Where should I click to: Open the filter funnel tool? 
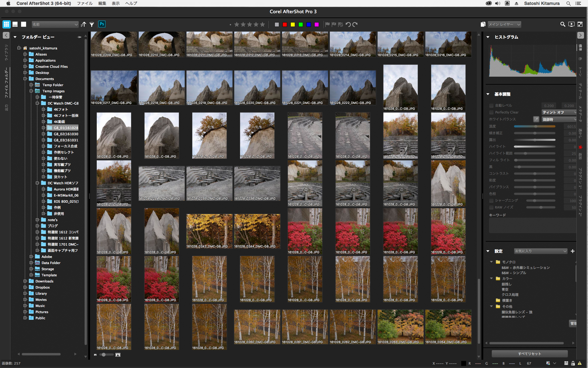(92, 25)
